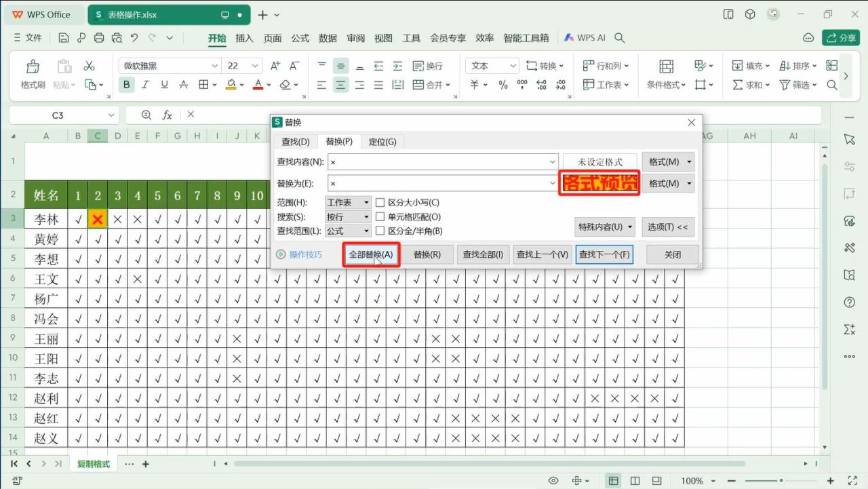Click the cell borders icon

(x=203, y=85)
